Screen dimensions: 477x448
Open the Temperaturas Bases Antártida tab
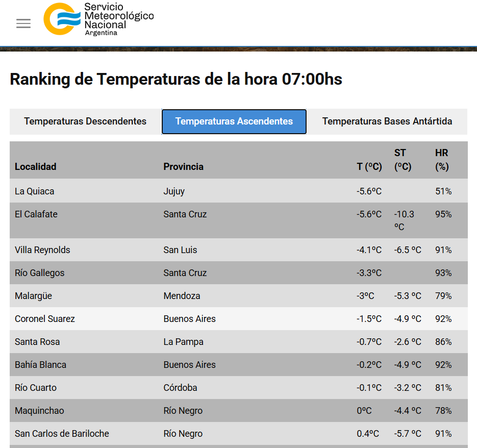387,121
